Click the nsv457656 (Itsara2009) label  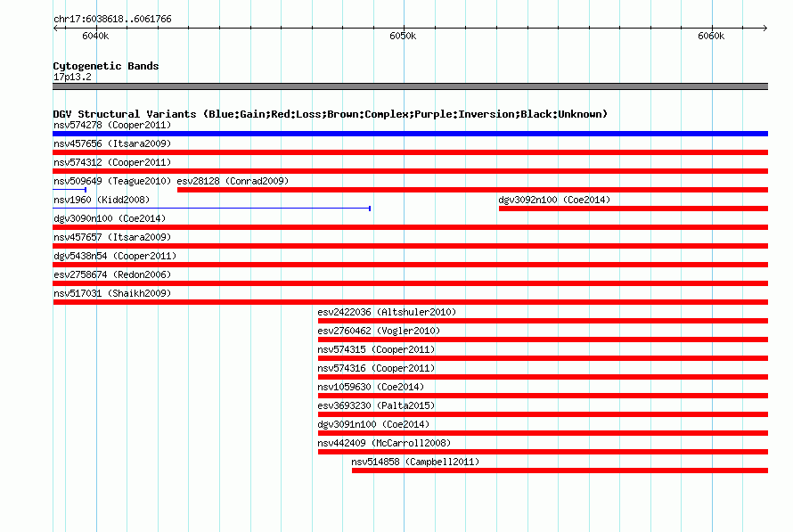tap(112, 143)
